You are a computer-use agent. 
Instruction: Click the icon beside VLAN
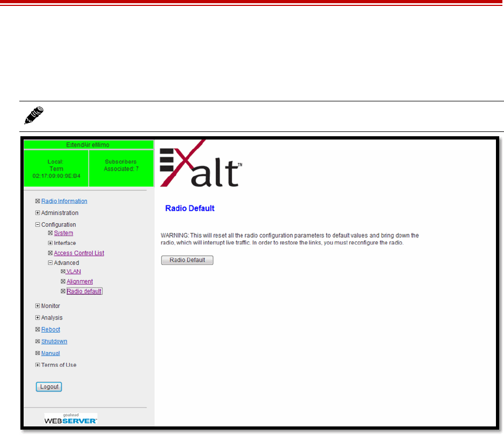click(x=63, y=271)
